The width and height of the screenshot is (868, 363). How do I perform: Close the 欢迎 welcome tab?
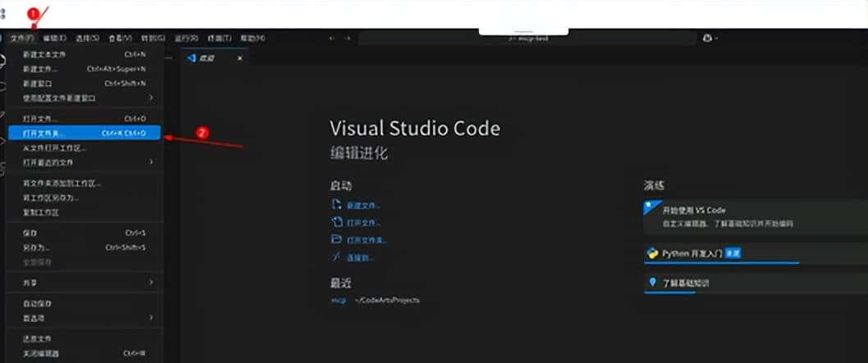click(240, 58)
